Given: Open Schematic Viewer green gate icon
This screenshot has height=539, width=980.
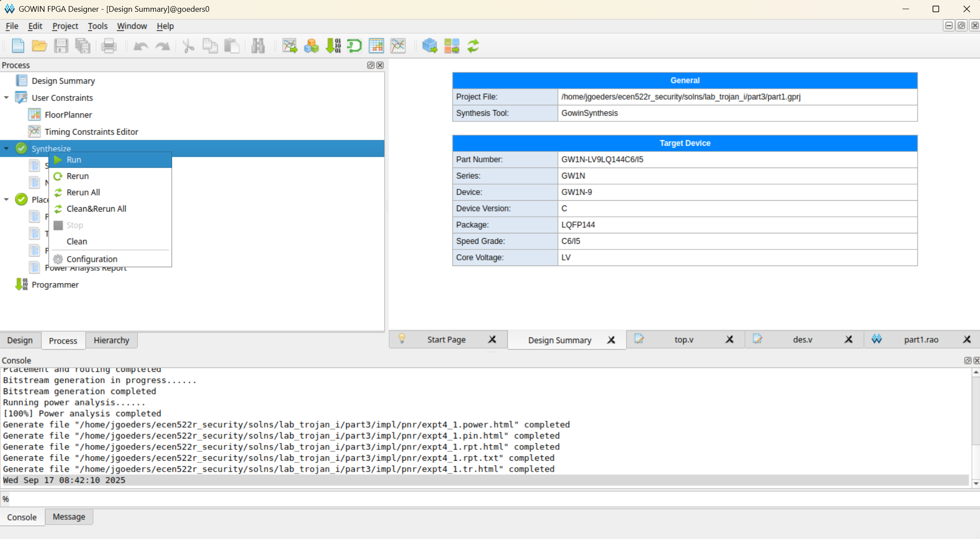Looking at the screenshot, I should [x=354, y=46].
